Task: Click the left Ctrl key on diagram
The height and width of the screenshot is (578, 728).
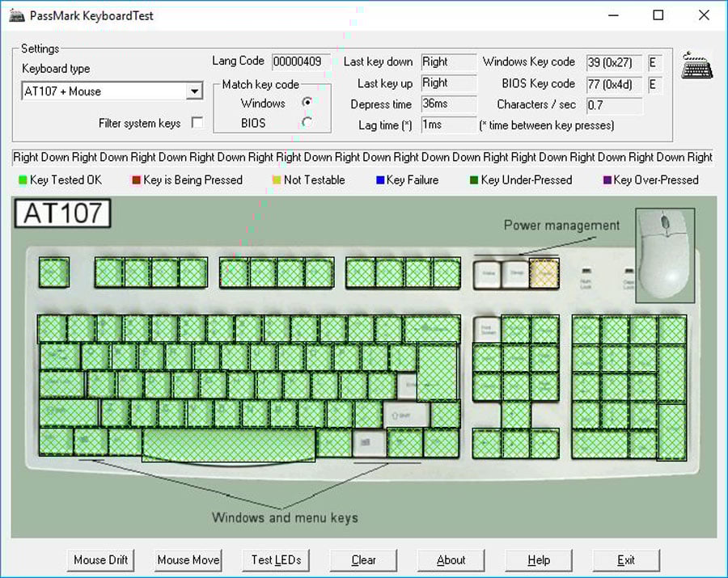Action: (x=56, y=442)
